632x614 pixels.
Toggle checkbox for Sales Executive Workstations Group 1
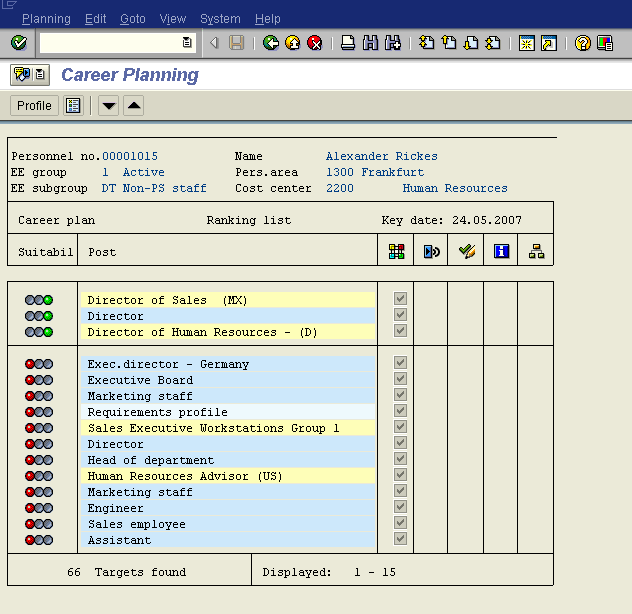coord(400,427)
